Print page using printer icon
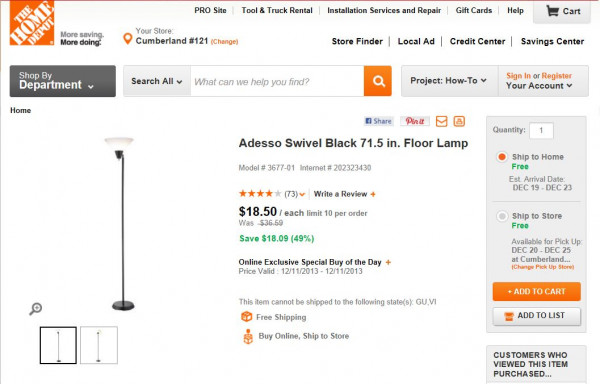 459,121
